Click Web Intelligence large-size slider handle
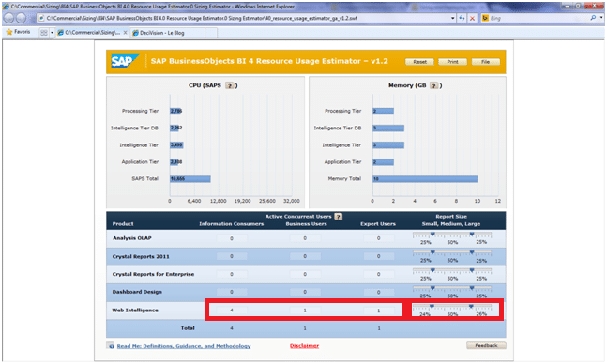Image resolution: width=607 pixels, height=364 pixels. click(471, 306)
